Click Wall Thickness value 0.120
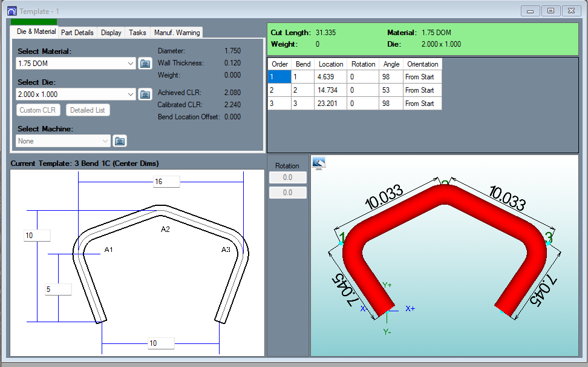 point(232,63)
